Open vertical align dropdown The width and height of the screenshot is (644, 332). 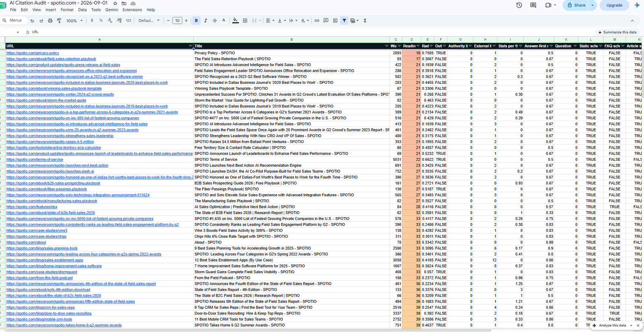[x=282, y=21]
